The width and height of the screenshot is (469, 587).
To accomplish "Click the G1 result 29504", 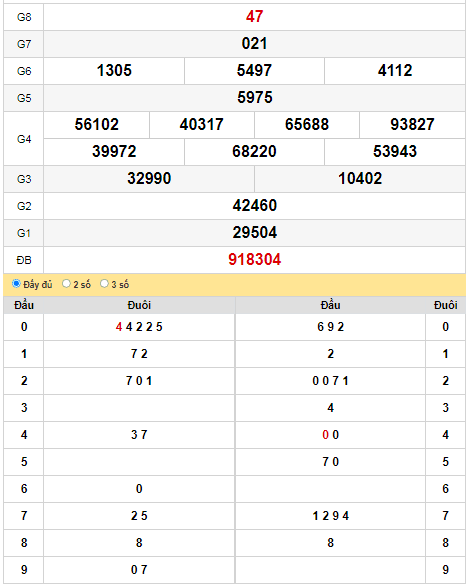I will [x=255, y=232].
